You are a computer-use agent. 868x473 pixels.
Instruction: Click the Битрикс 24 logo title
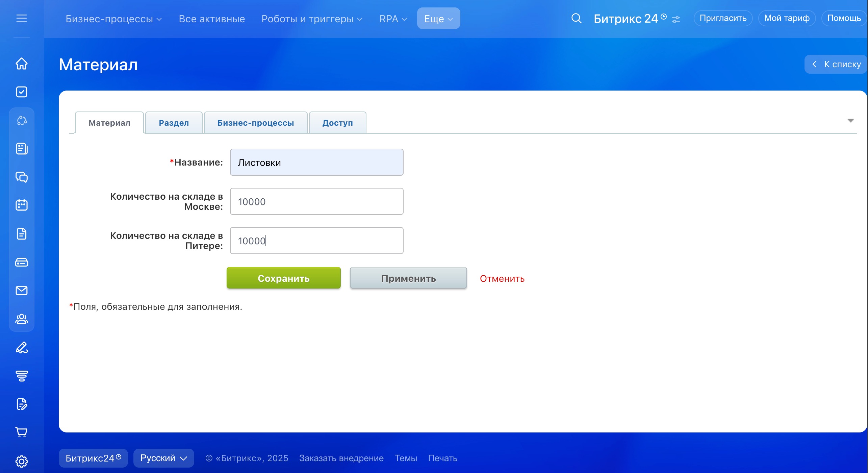click(630, 18)
